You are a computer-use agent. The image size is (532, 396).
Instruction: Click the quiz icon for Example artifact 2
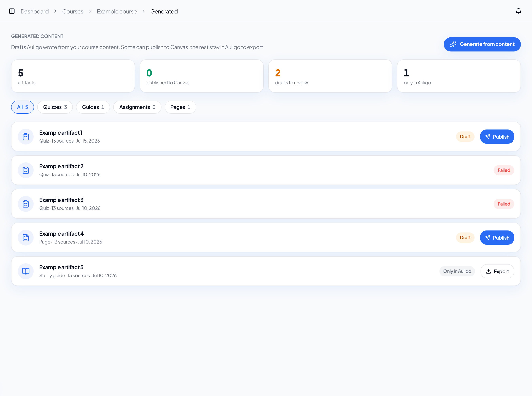point(26,170)
